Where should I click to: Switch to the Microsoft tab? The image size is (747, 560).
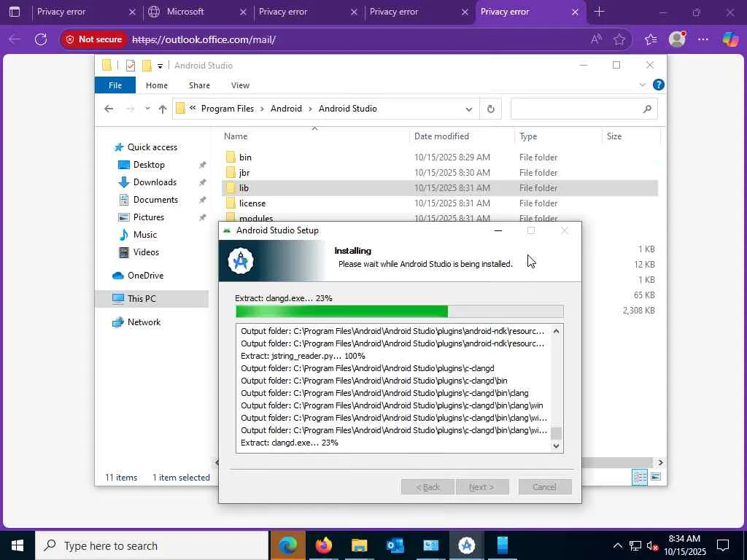coord(197,12)
